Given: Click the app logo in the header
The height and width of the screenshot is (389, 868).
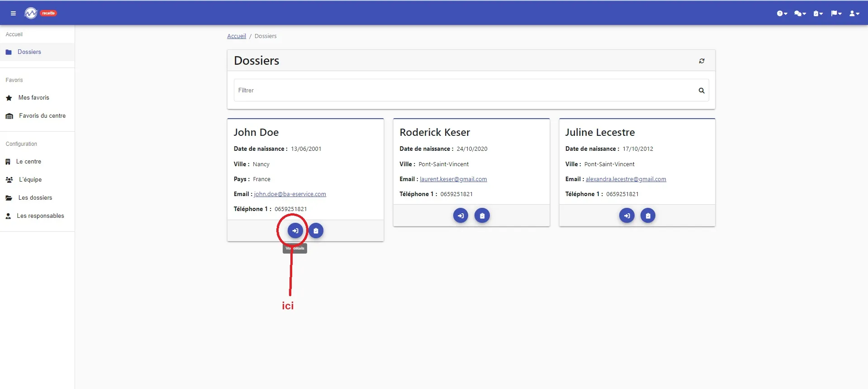Looking at the screenshot, I should click(x=31, y=13).
